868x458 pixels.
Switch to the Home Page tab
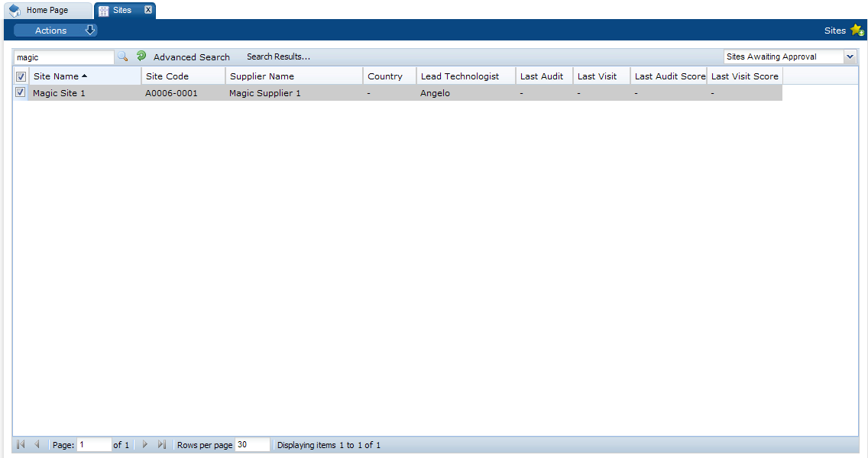pos(47,10)
